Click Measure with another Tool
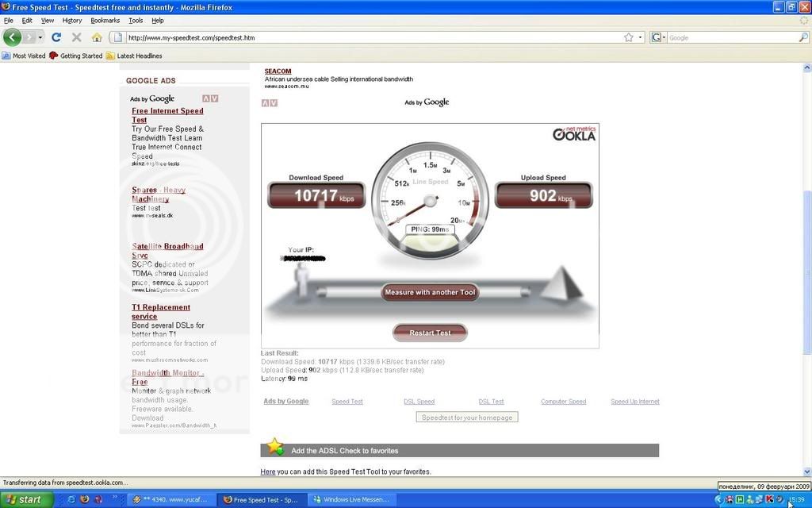The image size is (812, 508). (x=429, y=292)
